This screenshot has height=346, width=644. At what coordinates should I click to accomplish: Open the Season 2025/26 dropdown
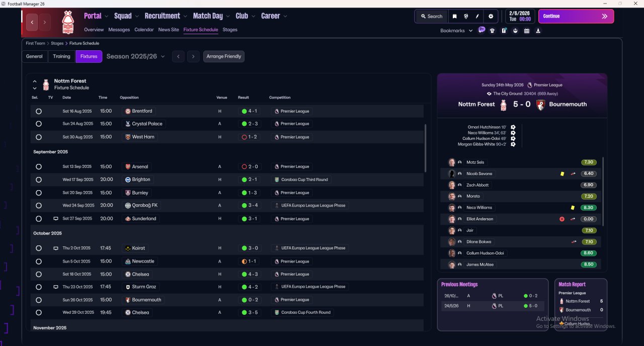click(136, 56)
